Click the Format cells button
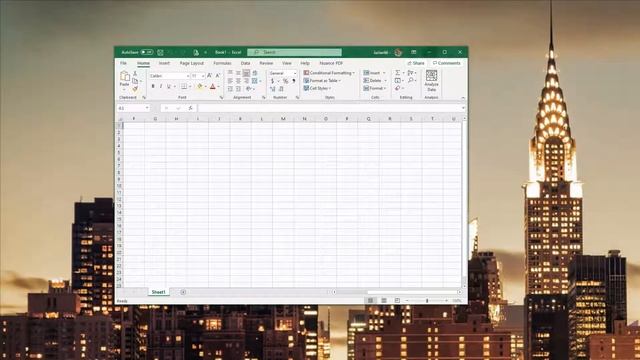640x360 pixels. [x=375, y=88]
